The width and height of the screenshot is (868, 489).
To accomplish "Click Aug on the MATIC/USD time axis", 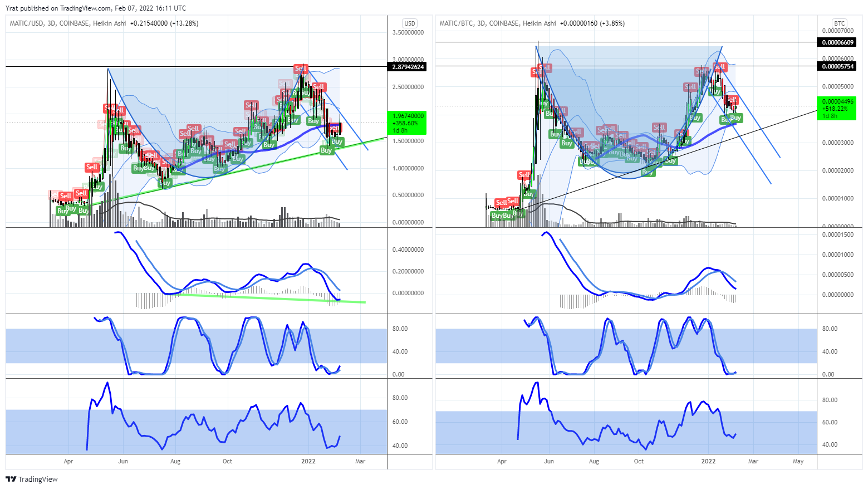I will pyautogui.click(x=175, y=461).
